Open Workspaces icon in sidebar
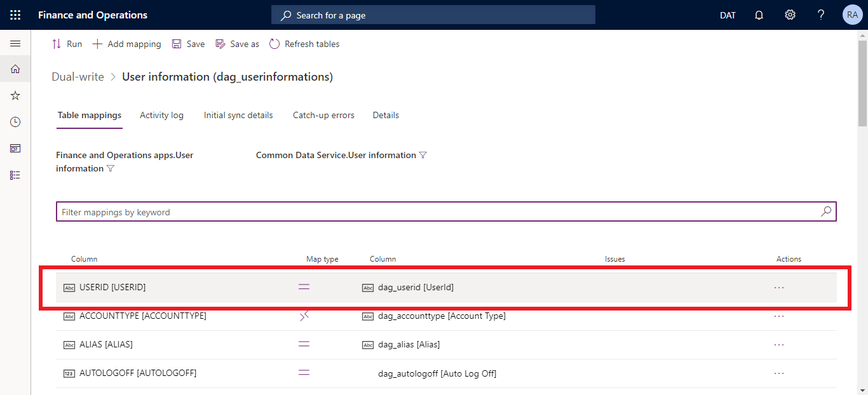868x395 pixels. 15,149
